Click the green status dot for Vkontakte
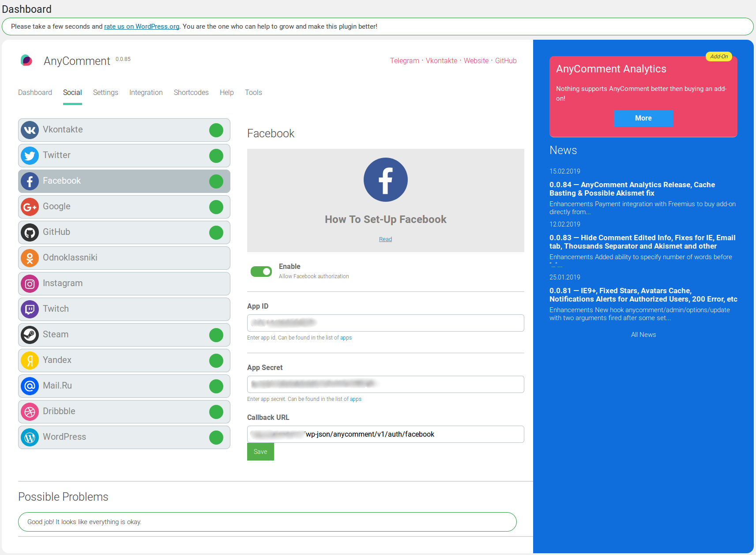Screen dimensions: 756x555 [216, 130]
